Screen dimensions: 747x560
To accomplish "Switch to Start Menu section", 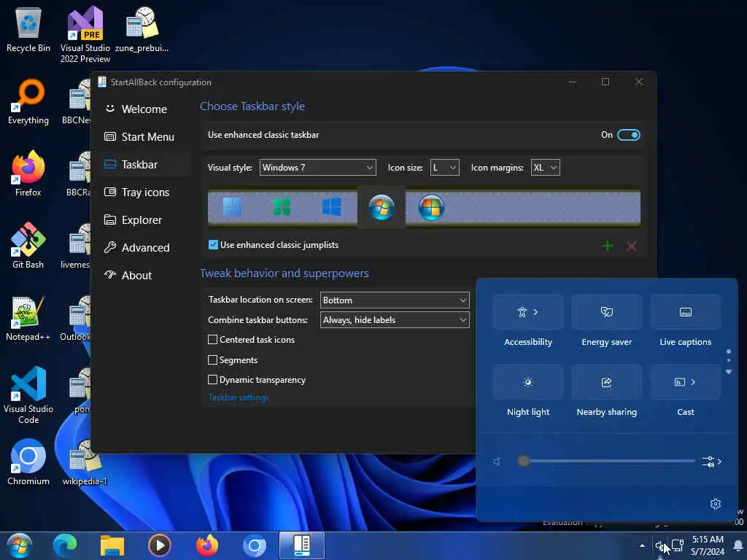I will coord(144,136).
